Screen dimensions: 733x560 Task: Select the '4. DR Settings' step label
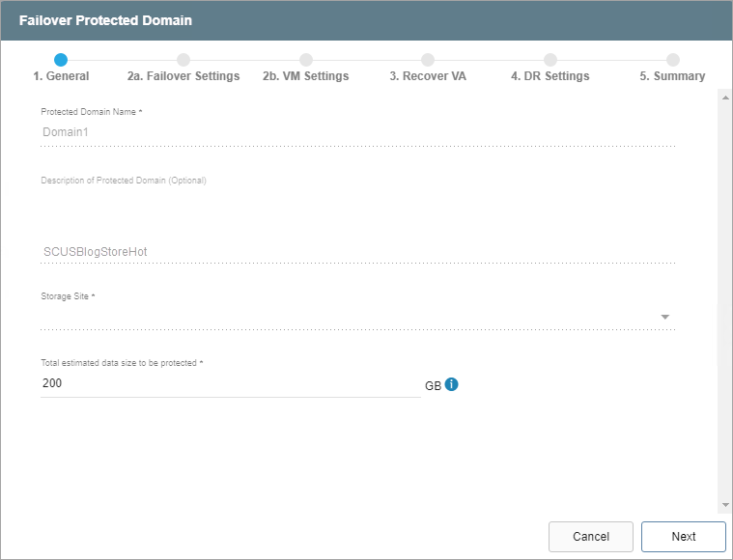pos(550,76)
